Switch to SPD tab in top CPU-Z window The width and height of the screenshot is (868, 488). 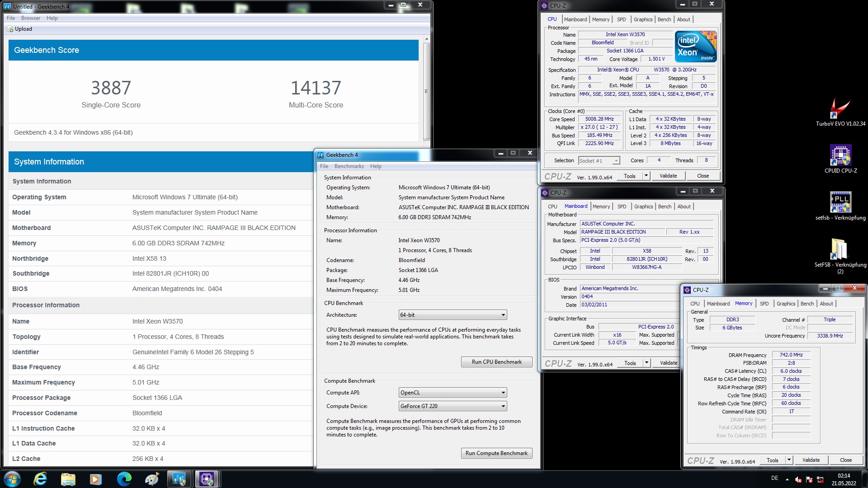pyautogui.click(x=622, y=19)
